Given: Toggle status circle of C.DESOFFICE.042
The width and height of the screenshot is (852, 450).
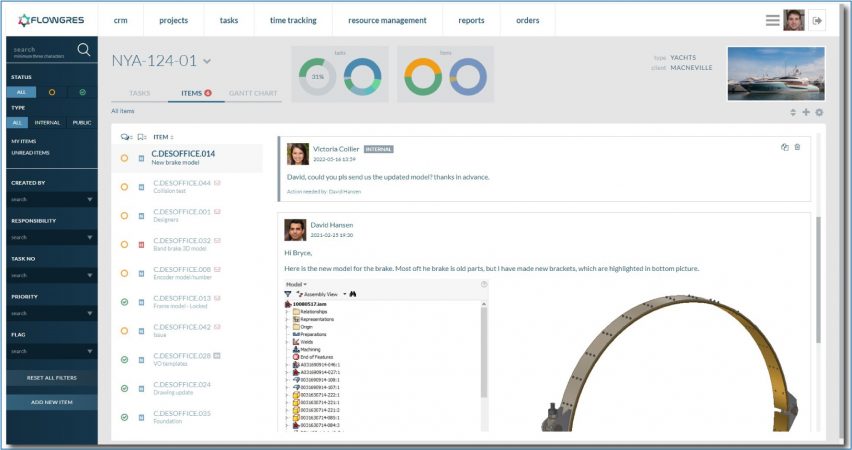Looking at the screenshot, I should pos(124,331).
